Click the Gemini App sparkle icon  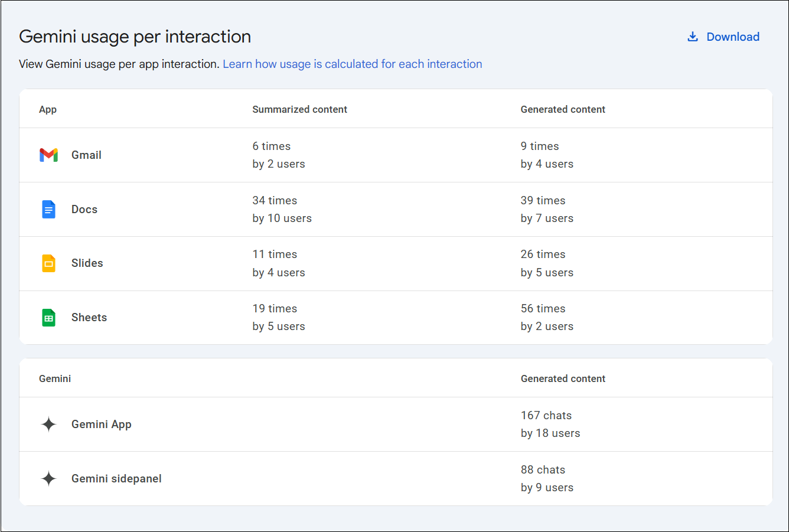(x=48, y=424)
